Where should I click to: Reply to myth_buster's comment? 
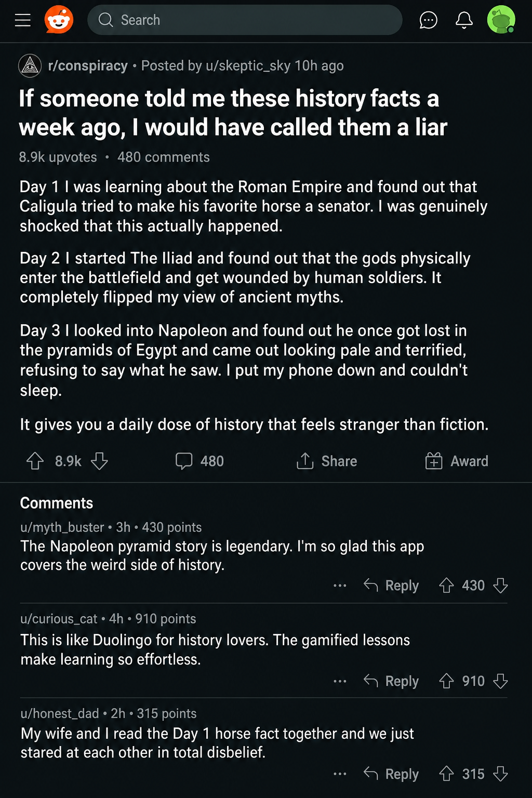[x=391, y=586]
